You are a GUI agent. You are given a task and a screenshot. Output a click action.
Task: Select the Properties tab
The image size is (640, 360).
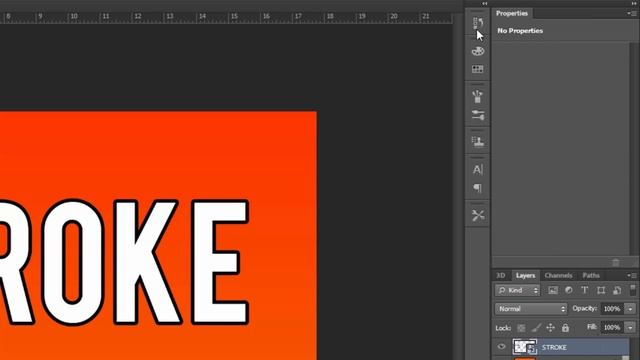512,13
